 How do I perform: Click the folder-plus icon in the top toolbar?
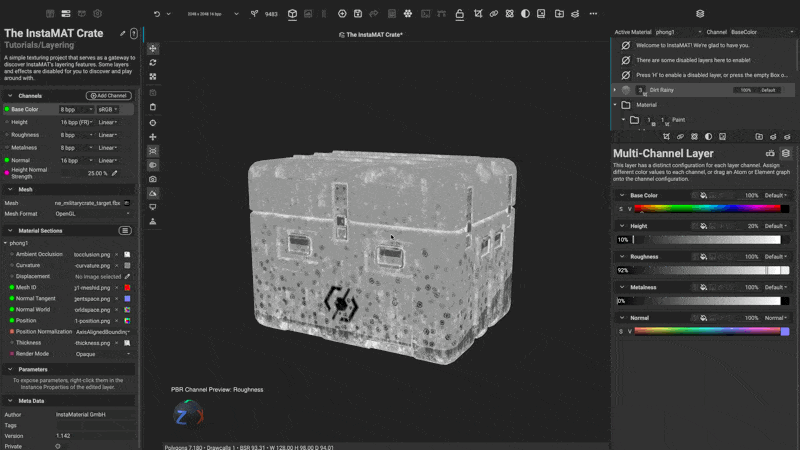tap(559, 14)
